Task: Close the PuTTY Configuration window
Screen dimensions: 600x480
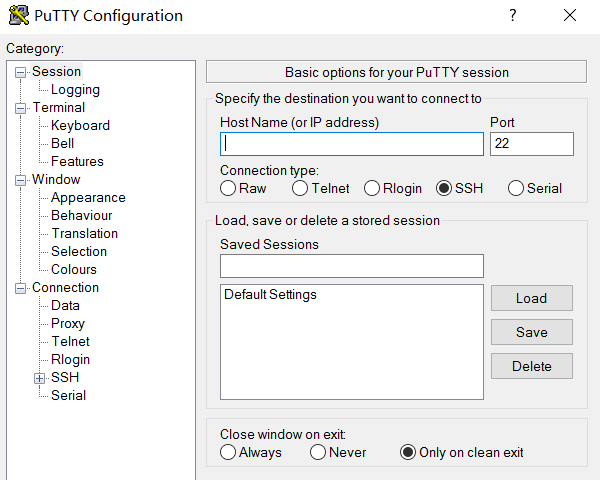Action: 570,15
